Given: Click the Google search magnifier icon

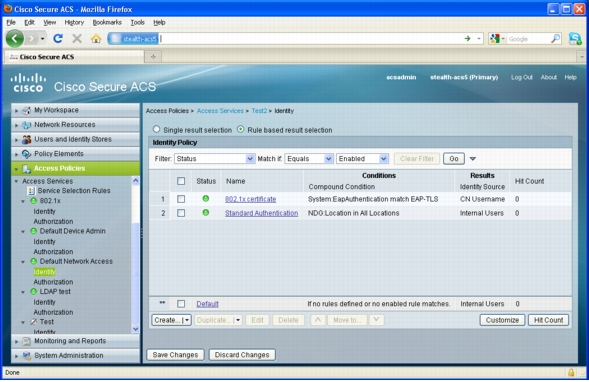Looking at the screenshot, I should pyautogui.click(x=555, y=38).
